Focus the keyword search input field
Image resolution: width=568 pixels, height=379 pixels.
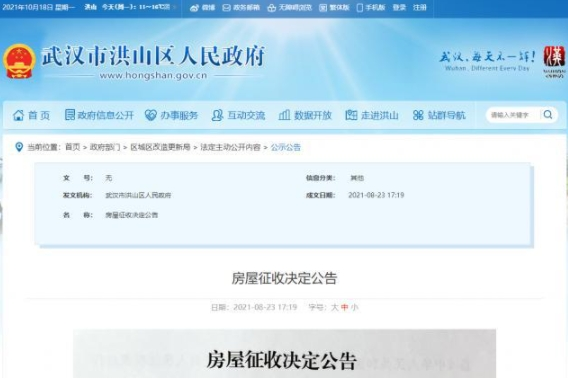[513, 115]
